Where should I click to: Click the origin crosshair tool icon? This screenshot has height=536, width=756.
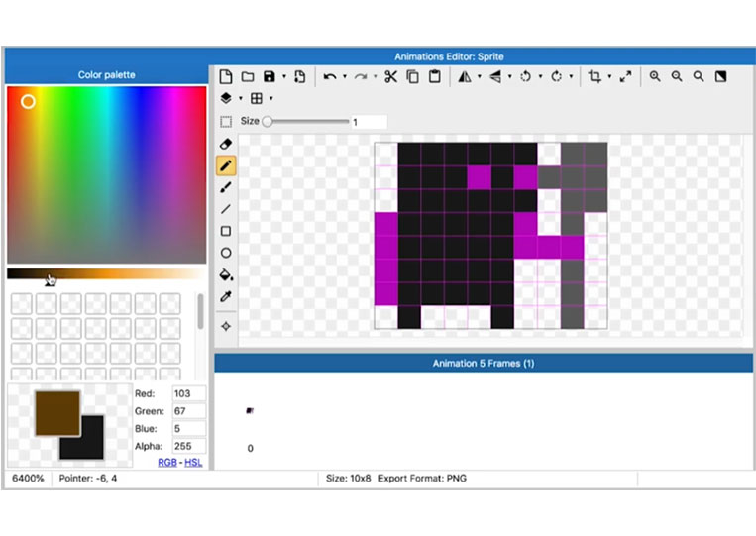tap(226, 326)
